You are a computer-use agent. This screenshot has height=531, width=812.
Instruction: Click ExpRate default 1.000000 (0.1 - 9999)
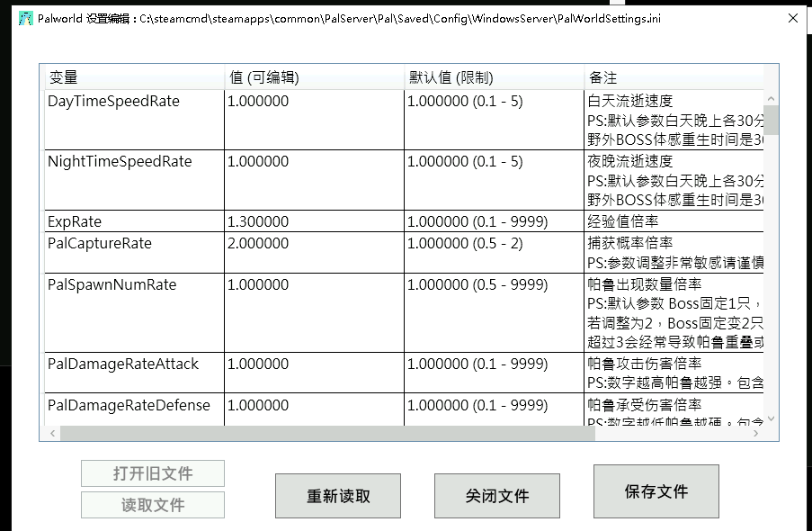coord(477,221)
